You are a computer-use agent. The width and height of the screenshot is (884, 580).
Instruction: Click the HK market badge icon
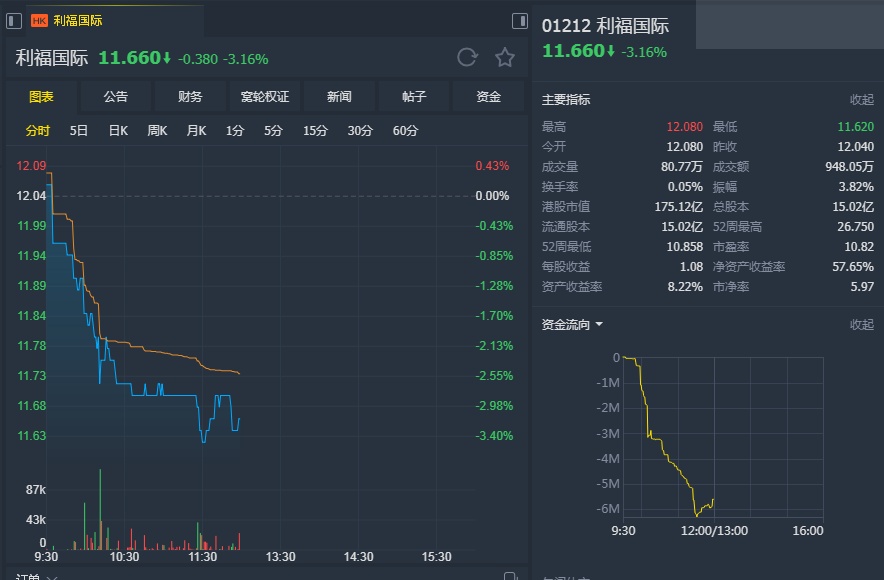tap(40, 20)
